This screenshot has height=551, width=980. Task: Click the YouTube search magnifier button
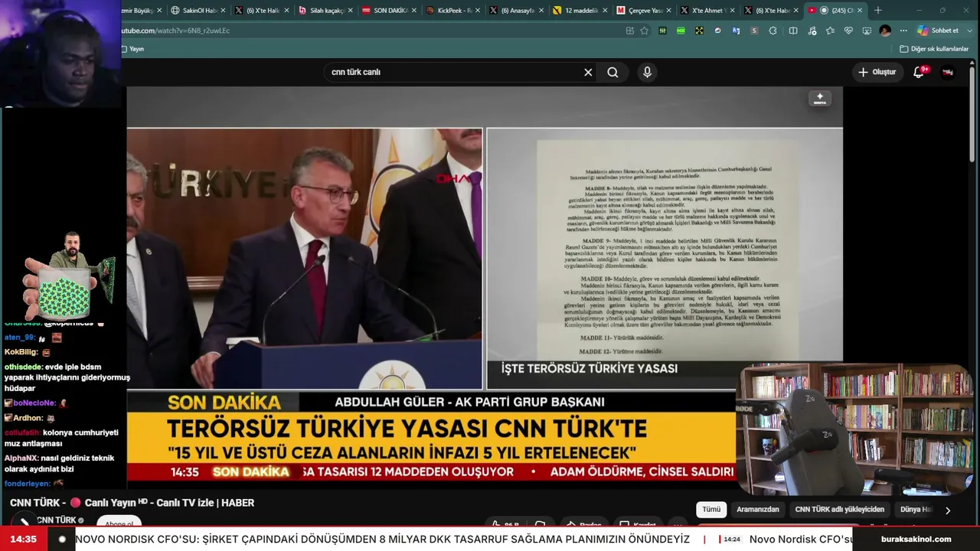click(x=612, y=72)
